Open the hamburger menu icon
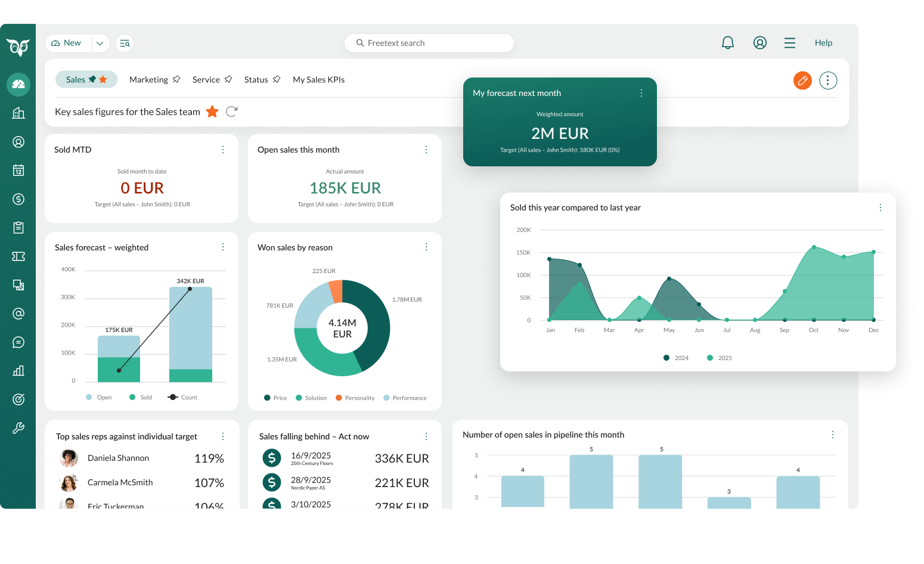Viewport: 924px width, 564px height. [789, 43]
